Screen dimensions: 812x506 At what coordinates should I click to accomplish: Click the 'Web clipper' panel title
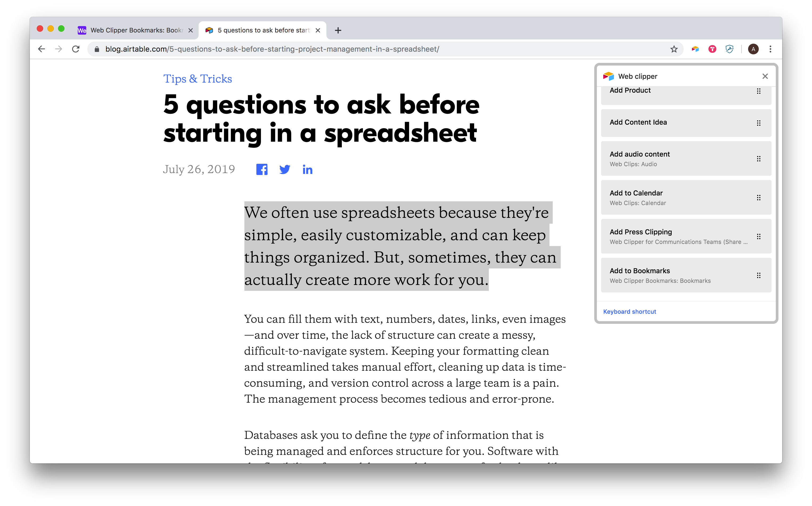[637, 76]
